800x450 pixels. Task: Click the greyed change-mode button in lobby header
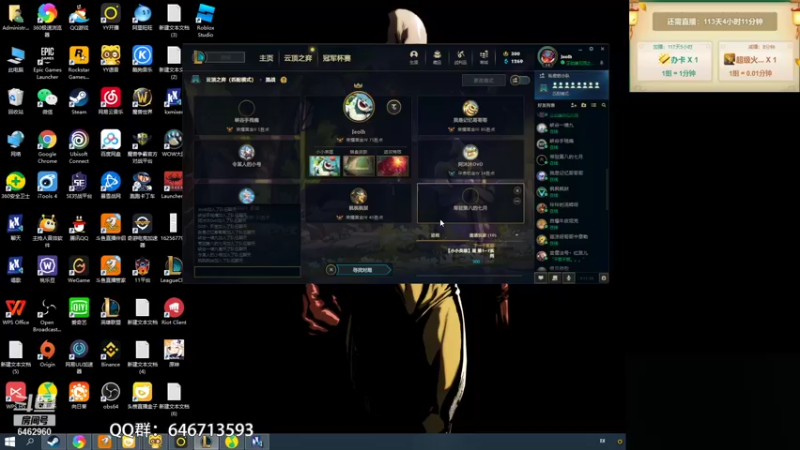tap(484, 80)
